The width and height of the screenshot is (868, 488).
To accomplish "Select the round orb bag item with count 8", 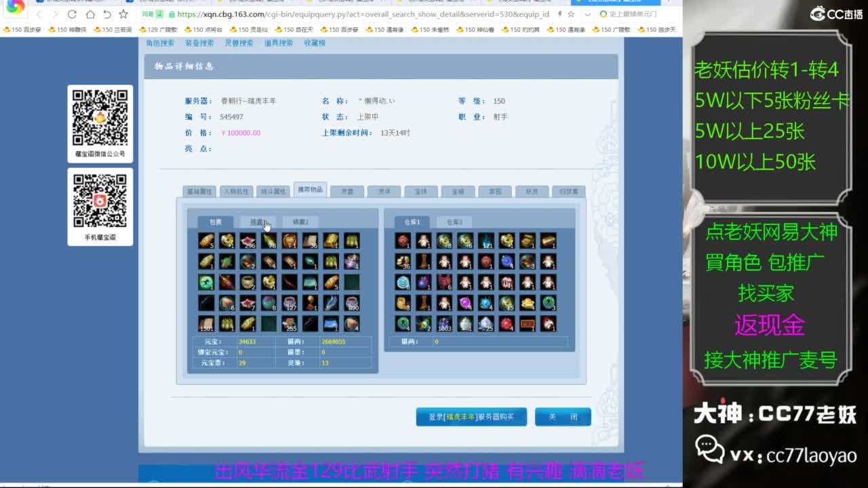I will 269,303.
